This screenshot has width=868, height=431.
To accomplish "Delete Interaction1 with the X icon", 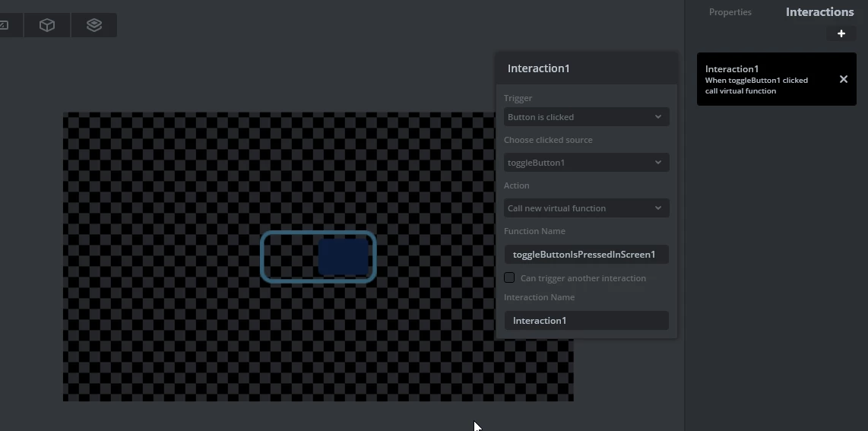I will [x=843, y=79].
